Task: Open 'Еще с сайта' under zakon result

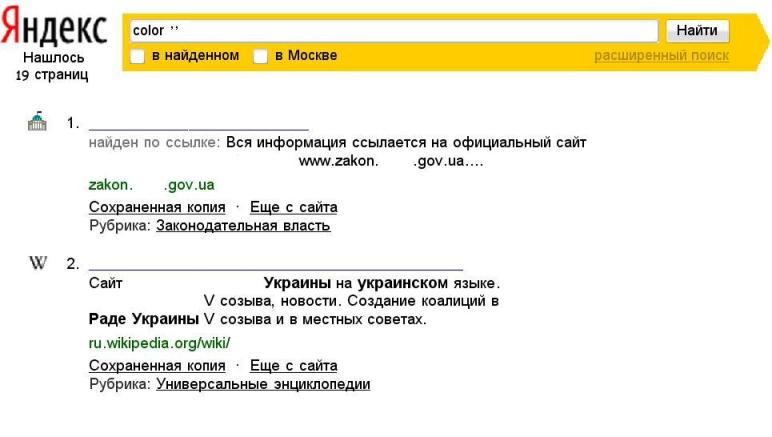Action: tap(293, 207)
